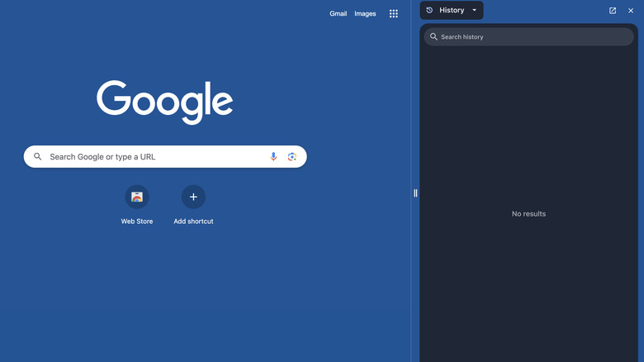Open Images link

coord(365,13)
